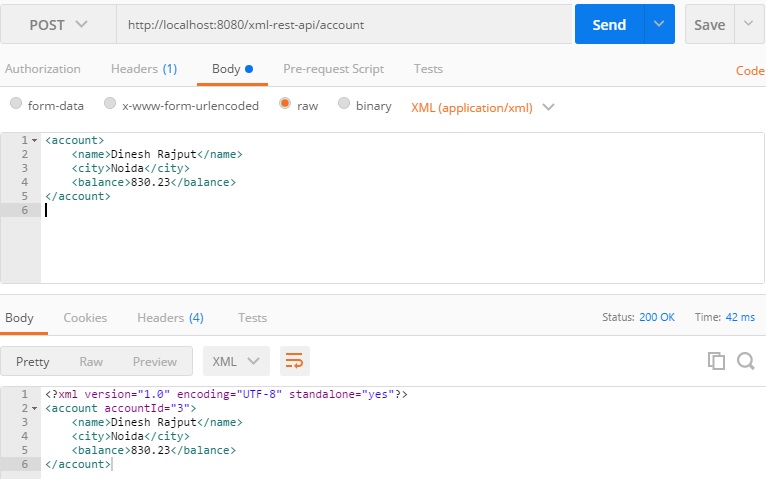Select the form-data radio option
This screenshot has height=479, width=766.
[16, 103]
